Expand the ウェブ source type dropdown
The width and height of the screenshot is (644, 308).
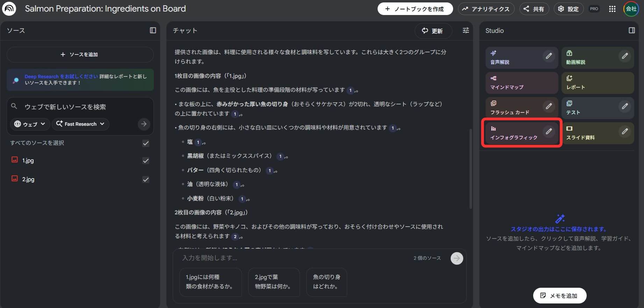[x=30, y=124]
